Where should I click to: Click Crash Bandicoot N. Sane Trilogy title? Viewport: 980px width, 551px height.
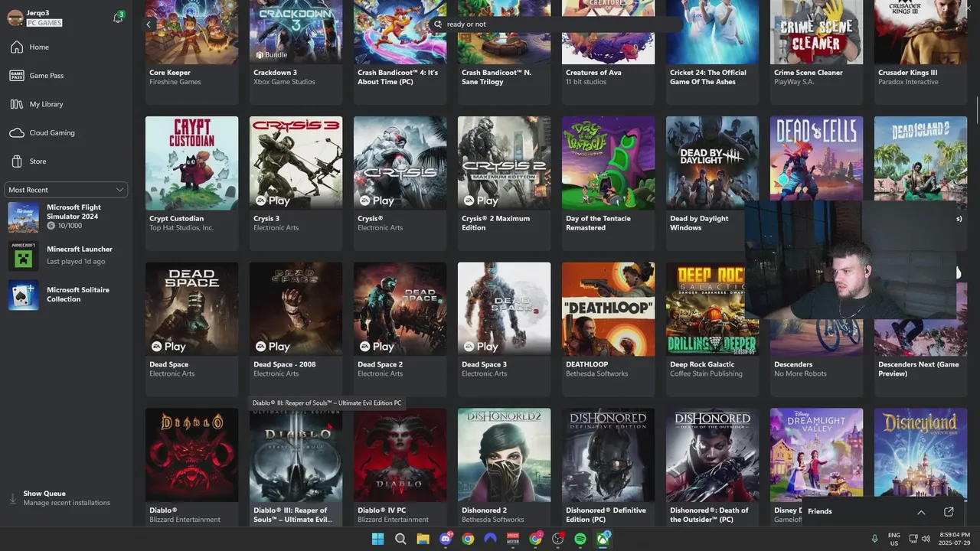click(x=496, y=77)
